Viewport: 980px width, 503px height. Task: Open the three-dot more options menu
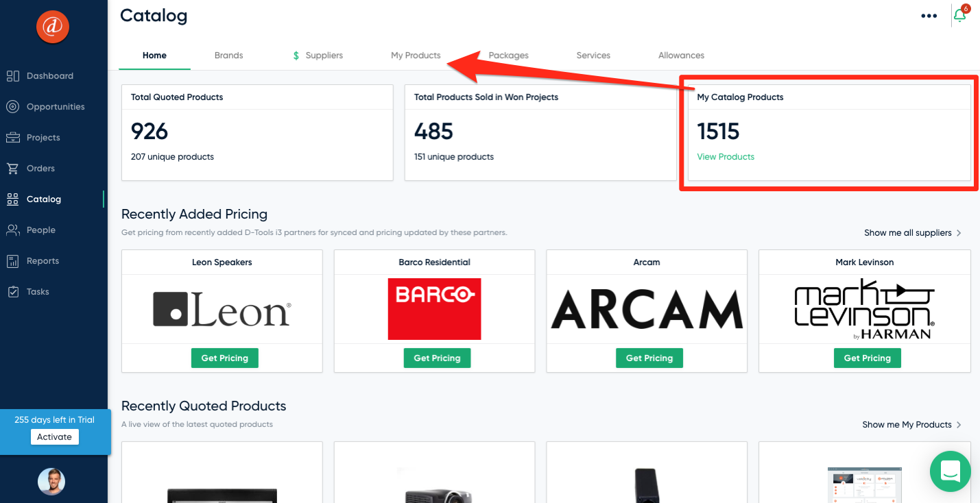929,16
